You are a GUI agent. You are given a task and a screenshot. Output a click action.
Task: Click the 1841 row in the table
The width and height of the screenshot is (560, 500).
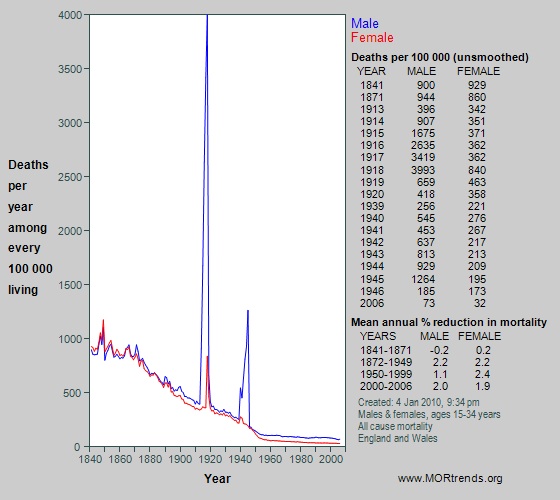(x=423, y=85)
